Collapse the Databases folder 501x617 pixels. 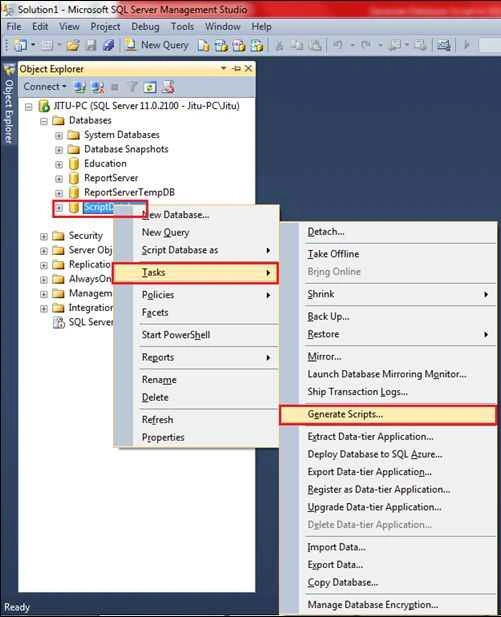pyautogui.click(x=44, y=121)
